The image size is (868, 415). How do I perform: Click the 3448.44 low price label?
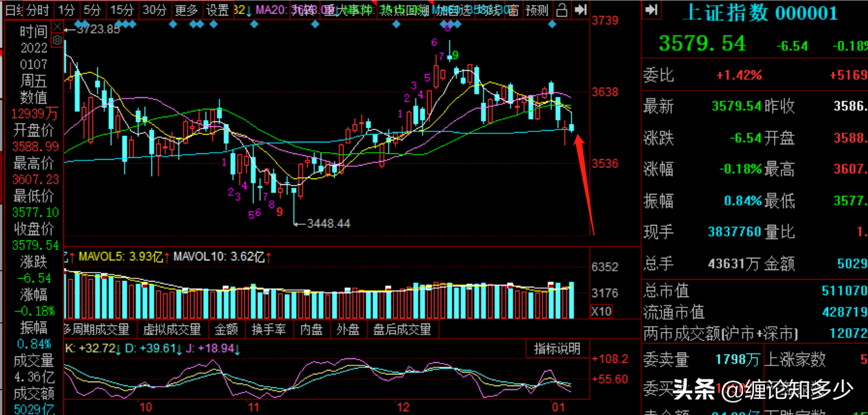329,224
